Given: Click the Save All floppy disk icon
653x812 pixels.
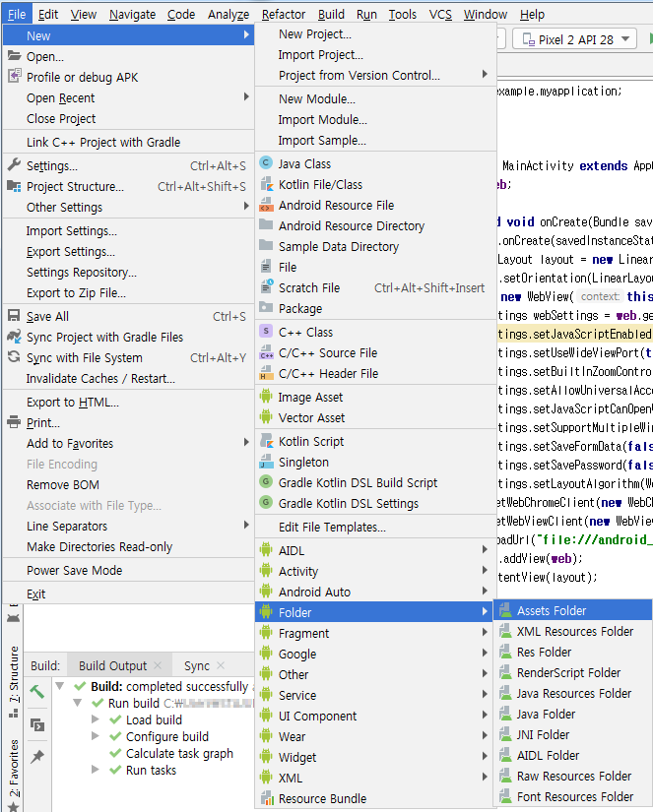Looking at the screenshot, I should click(x=14, y=315).
